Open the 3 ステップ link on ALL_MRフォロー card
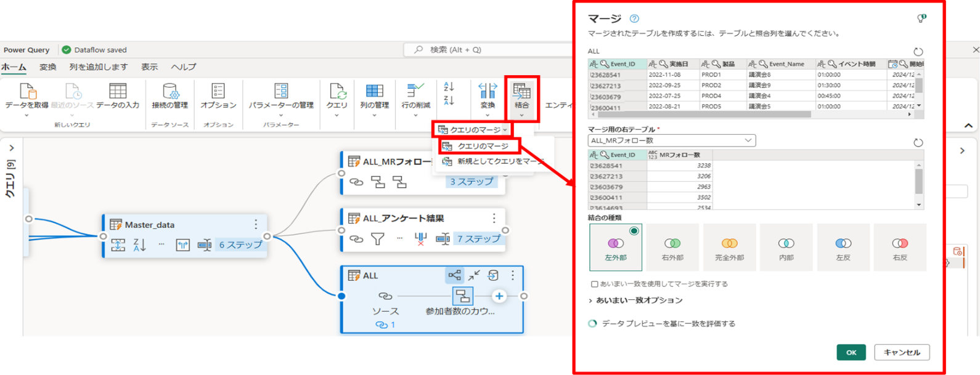Screen dimensions: 980x375 point(472,182)
